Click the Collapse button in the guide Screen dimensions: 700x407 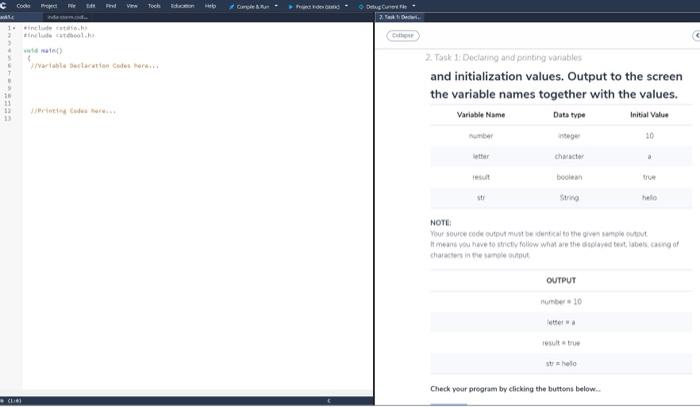(x=403, y=35)
